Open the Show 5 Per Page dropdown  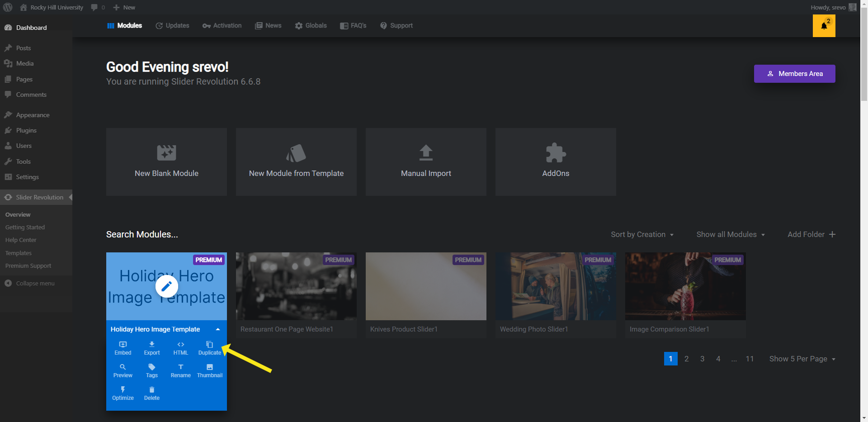[x=802, y=359]
